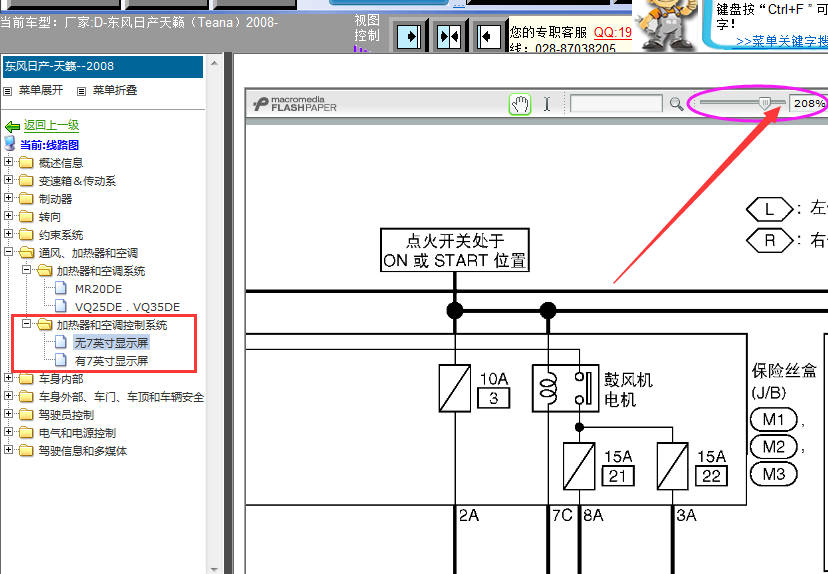
Task: Expand the 变速箱&传动系 folder node
Action: click(8, 180)
